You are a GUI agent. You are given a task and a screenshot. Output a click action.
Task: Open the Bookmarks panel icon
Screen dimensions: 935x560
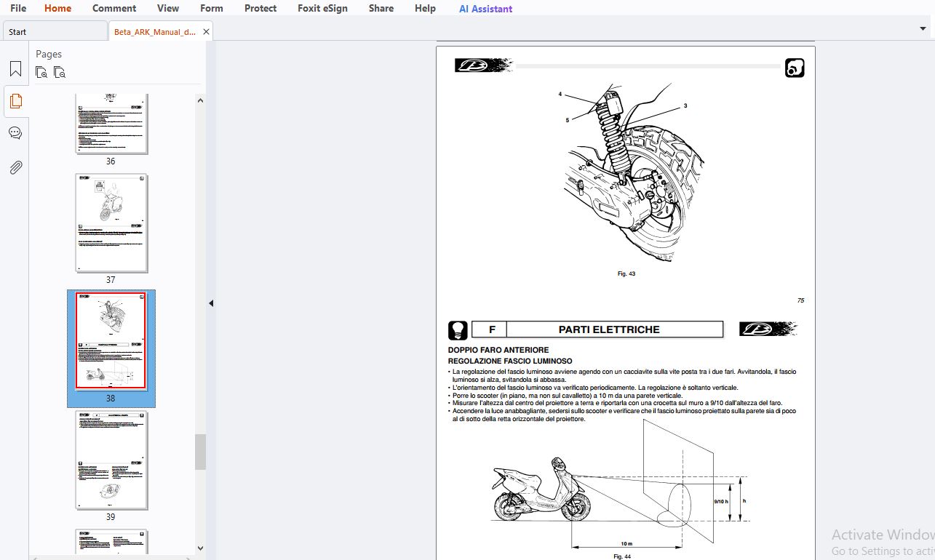[x=15, y=69]
